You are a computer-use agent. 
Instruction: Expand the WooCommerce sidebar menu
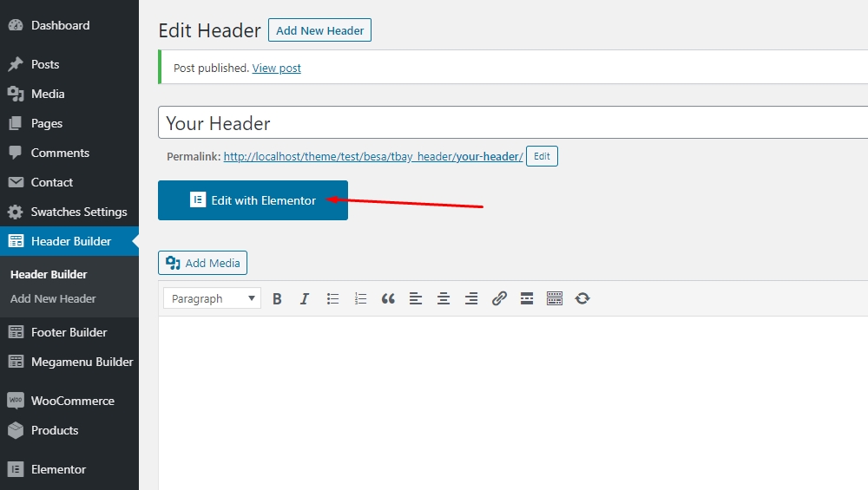72,401
